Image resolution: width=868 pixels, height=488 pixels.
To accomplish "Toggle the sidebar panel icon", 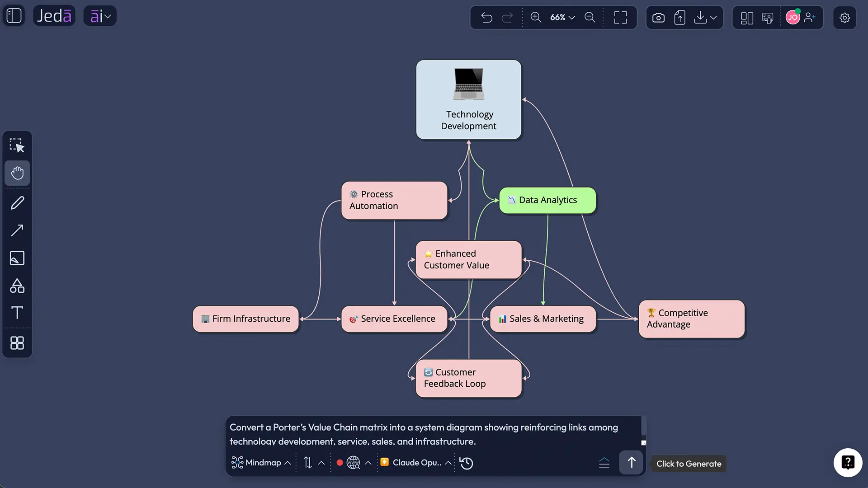I will point(14,16).
